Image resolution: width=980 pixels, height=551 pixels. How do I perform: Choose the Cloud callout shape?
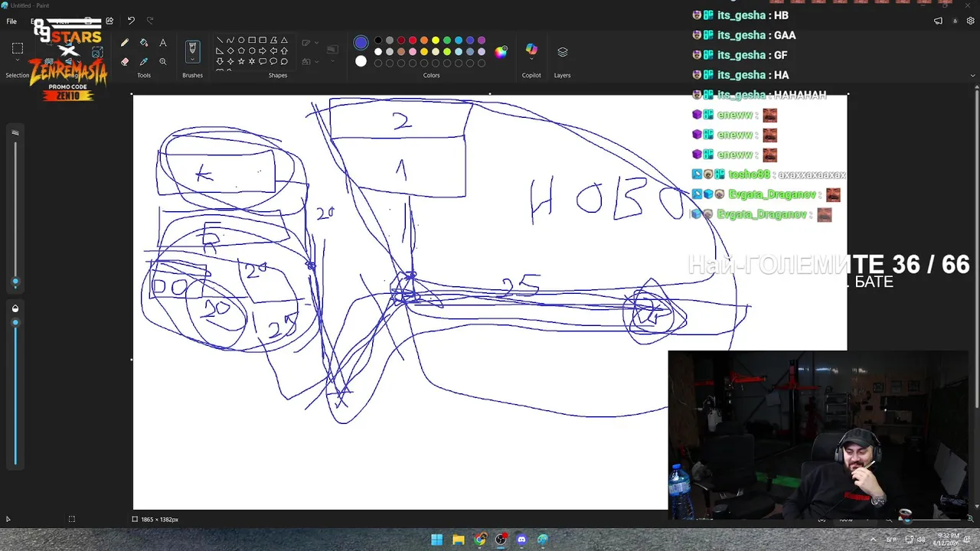coord(284,61)
